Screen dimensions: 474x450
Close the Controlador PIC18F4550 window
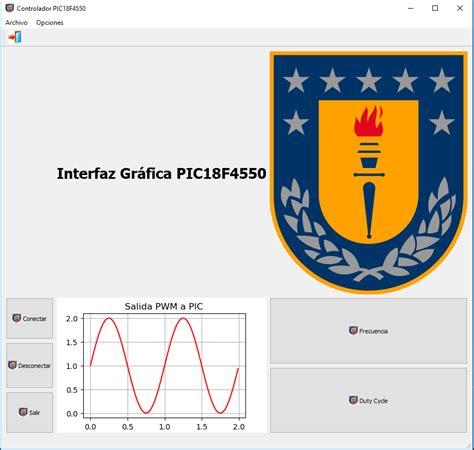[460, 8]
